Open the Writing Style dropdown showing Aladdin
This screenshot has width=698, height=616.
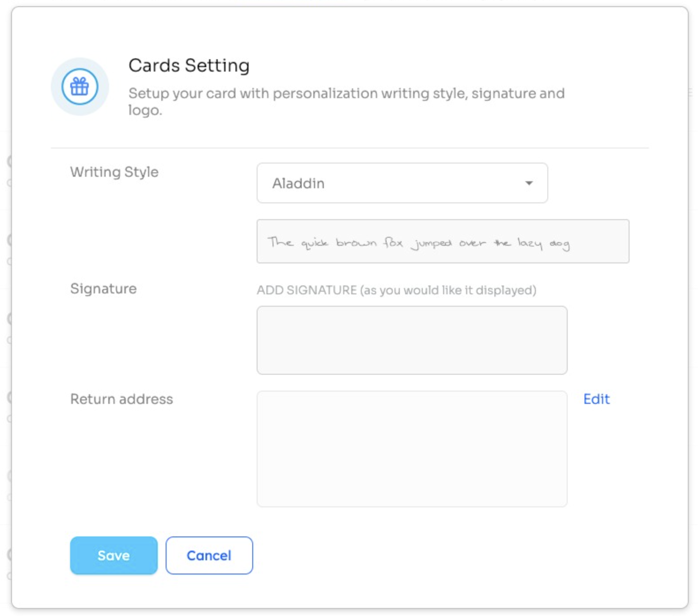coord(402,183)
